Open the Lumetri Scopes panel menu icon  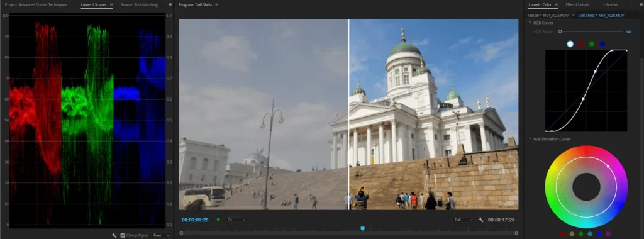[111, 5]
